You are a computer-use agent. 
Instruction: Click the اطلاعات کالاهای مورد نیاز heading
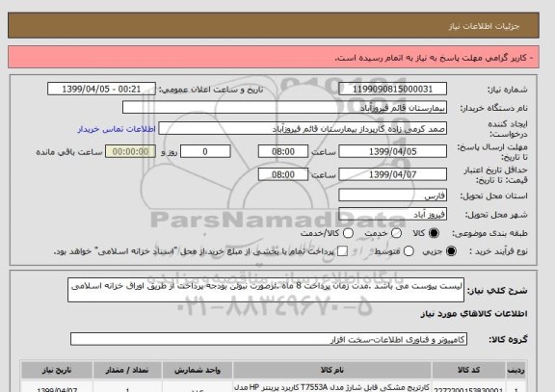(474, 314)
